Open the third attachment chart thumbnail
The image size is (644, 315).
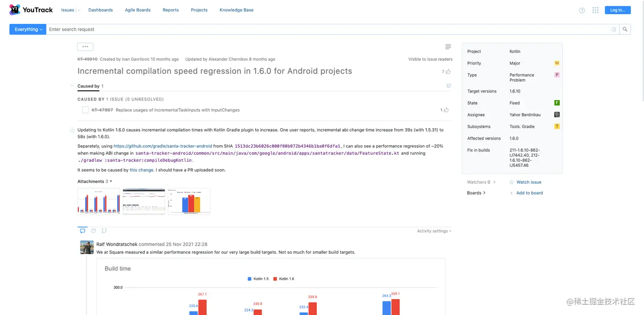click(189, 201)
